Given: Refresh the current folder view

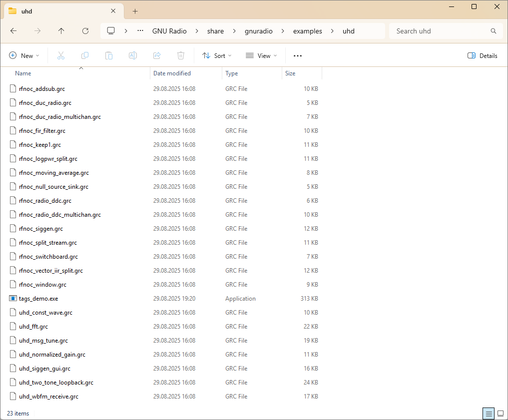Looking at the screenshot, I should tap(85, 31).
